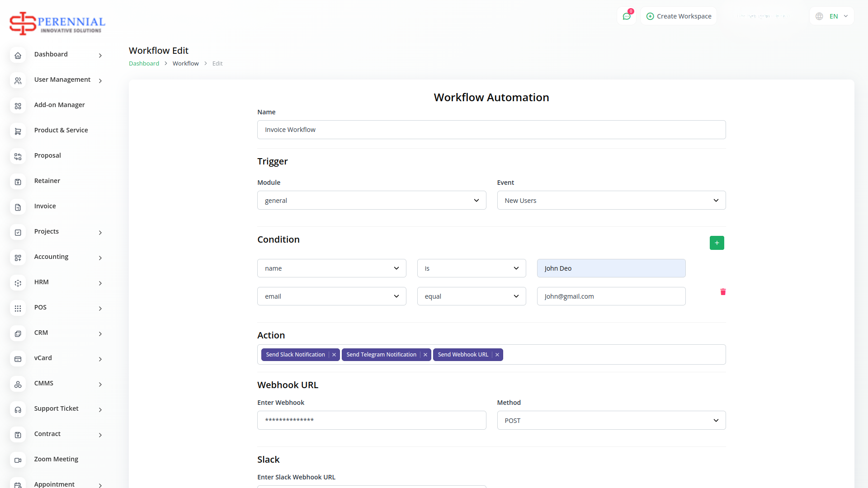Image resolution: width=868 pixels, height=488 pixels.
Task: Click the Zoom Meeting camera icon
Action: click(18, 460)
